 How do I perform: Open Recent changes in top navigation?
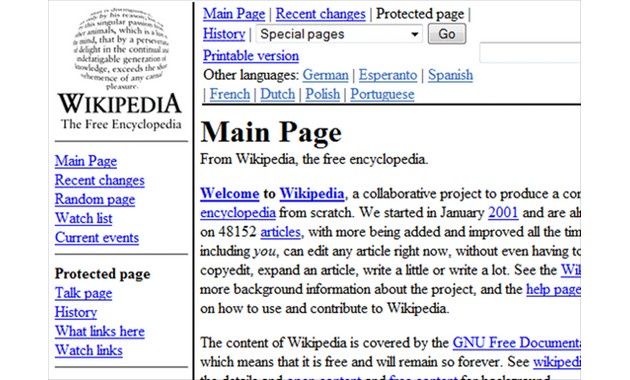tap(320, 14)
